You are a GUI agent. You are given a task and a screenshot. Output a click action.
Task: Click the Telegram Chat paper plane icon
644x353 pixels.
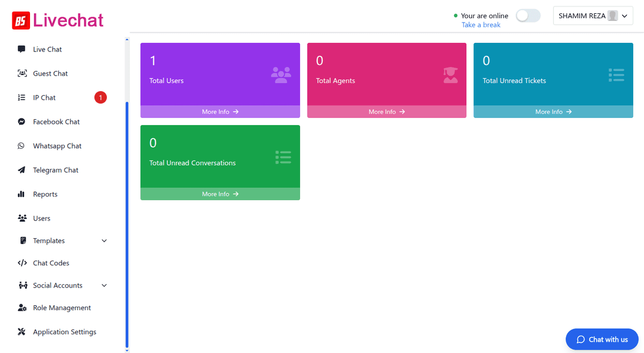coord(21,170)
